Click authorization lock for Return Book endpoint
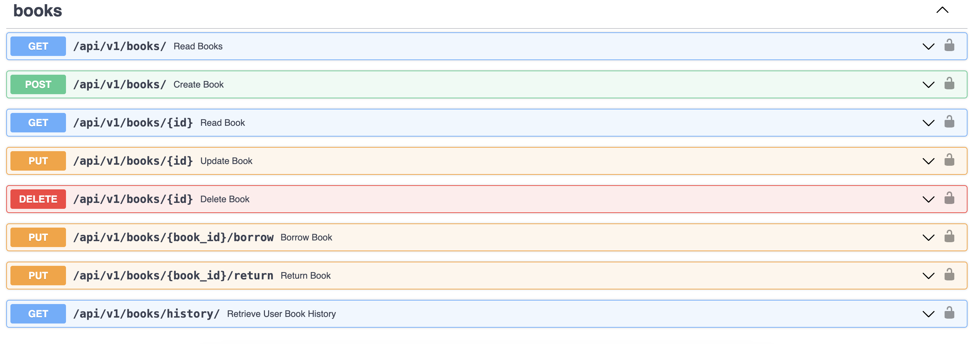The width and height of the screenshot is (980, 344). 949,275
